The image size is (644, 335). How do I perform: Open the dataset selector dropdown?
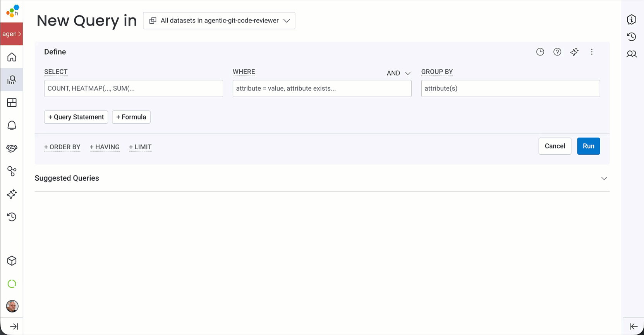[219, 21]
